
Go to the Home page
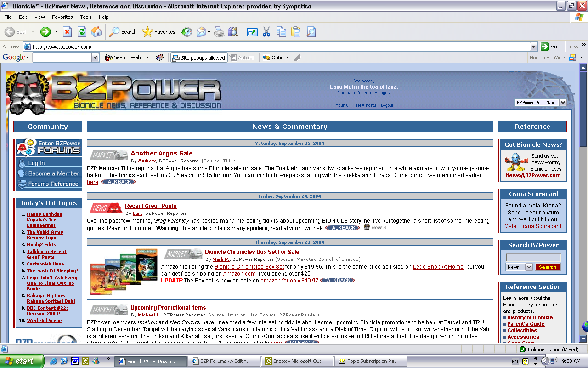pyautogui.click(x=96, y=32)
